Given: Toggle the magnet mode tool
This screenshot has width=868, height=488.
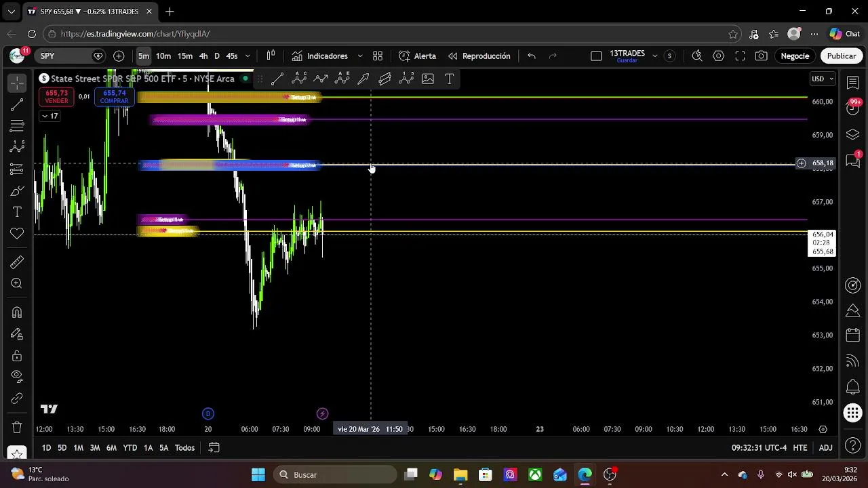Looking at the screenshot, I should tap(17, 312).
